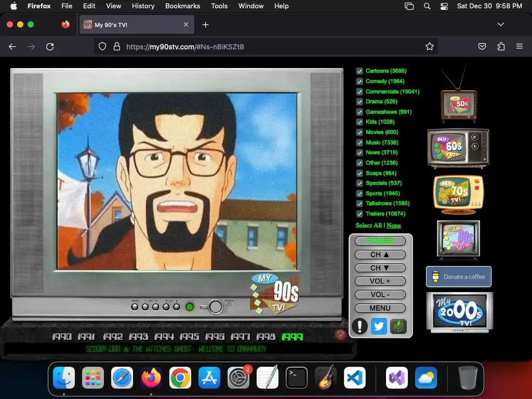This screenshot has height=399, width=532.
Task: Select year 1990
Action: pos(62,337)
